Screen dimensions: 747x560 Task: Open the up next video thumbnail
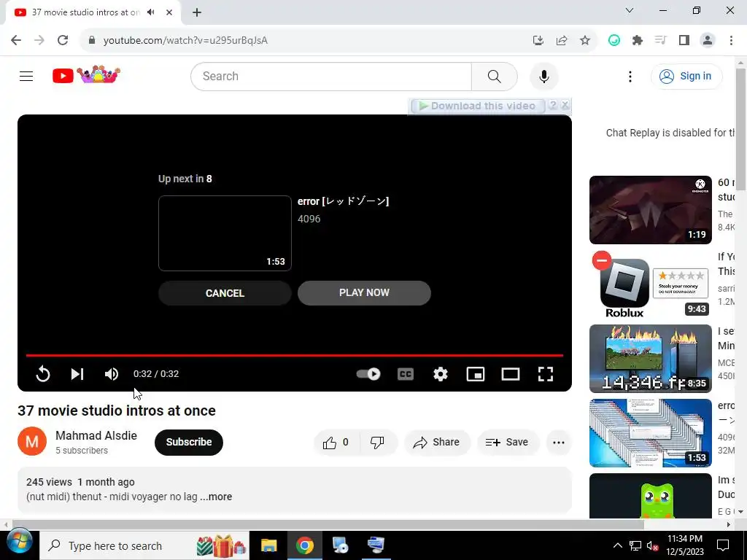225,233
